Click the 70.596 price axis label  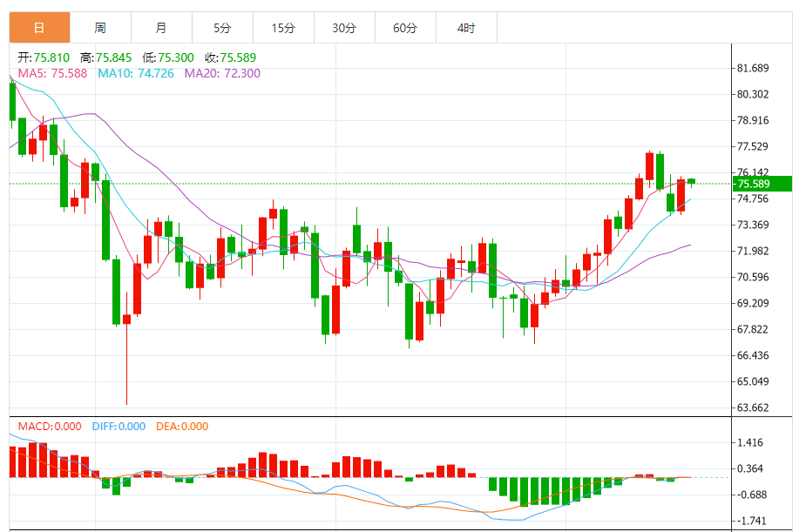click(753, 277)
